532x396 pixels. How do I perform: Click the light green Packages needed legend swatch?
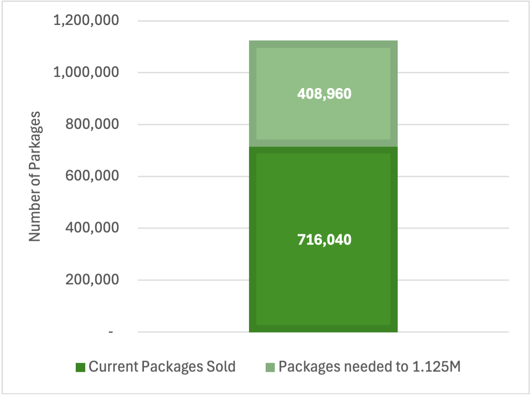point(270,367)
